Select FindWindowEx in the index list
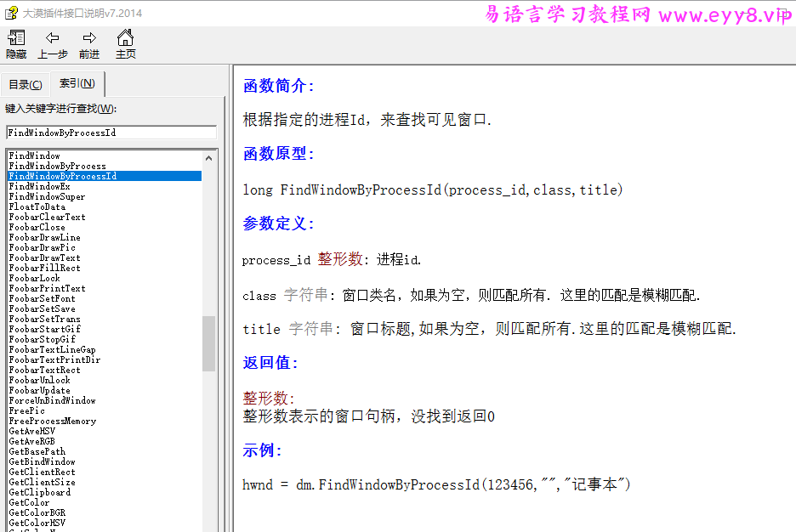Screen dimensions: 796x532 point(51,186)
